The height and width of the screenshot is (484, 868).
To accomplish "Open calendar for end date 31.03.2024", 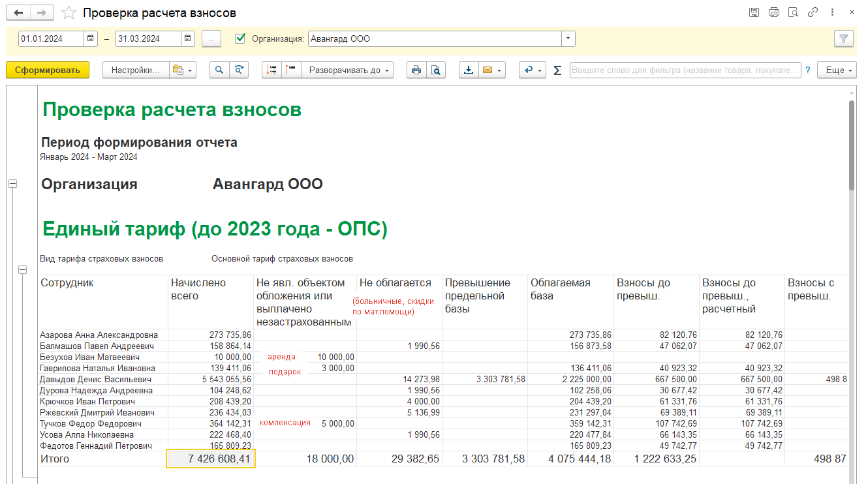I will tap(188, 38).
